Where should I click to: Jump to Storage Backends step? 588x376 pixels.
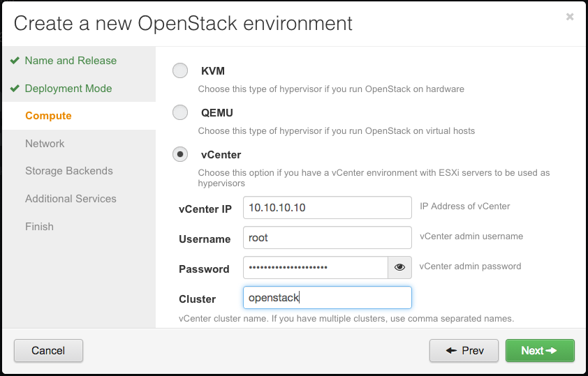69,171
